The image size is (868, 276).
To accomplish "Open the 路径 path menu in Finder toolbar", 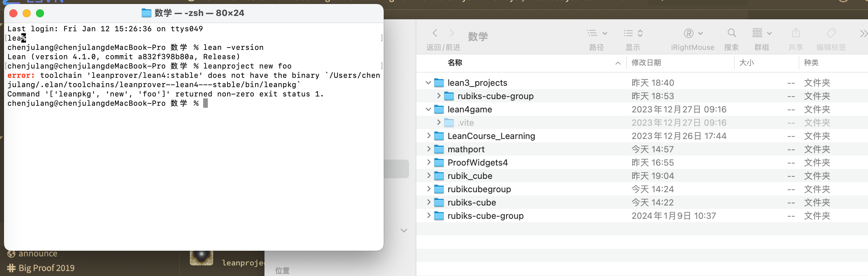I will pos(597,33).
